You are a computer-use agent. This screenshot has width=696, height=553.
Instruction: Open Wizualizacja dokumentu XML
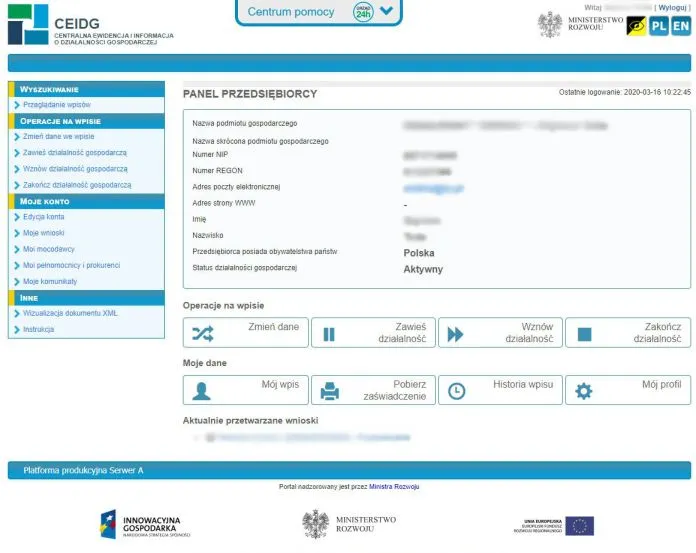coord(70,313)
